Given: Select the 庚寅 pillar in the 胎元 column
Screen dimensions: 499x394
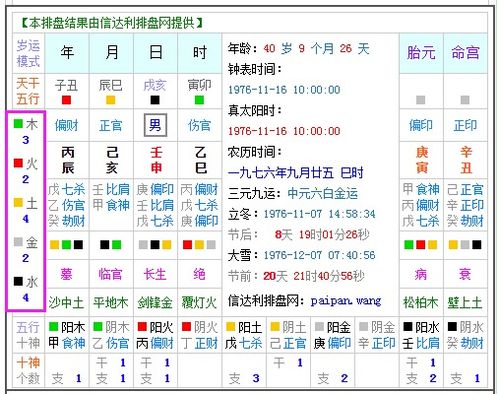Looking at the screenshot, I should (422, 161).
